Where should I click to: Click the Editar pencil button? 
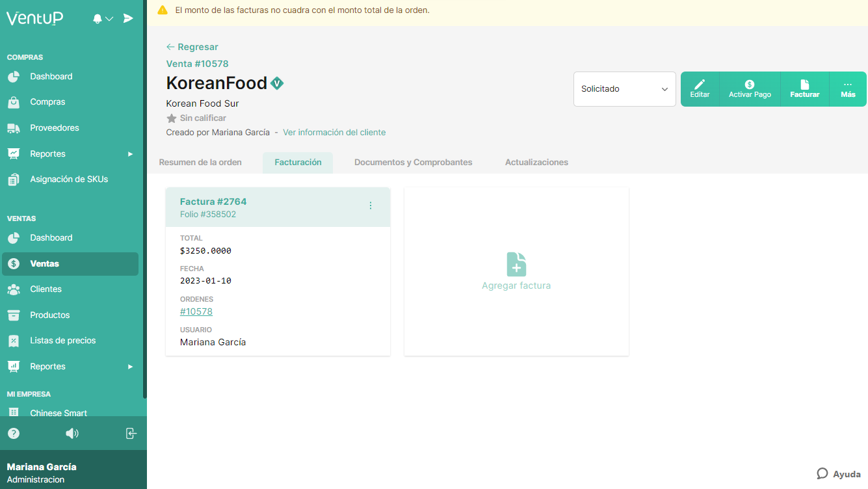700,89
